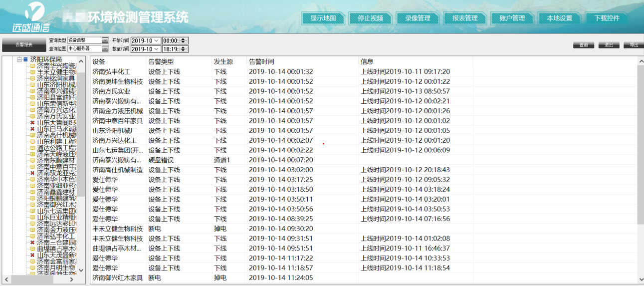Click the device icon next to 济南月明生物
The width and height of the screenshot is (644, 286).
32,268
